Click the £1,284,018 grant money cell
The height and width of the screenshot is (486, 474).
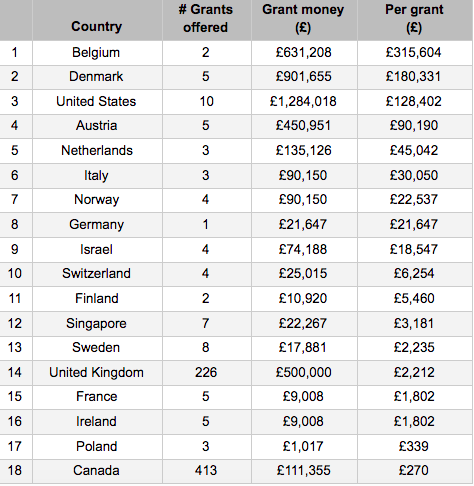pyautogui.click(x=304, y=102)
